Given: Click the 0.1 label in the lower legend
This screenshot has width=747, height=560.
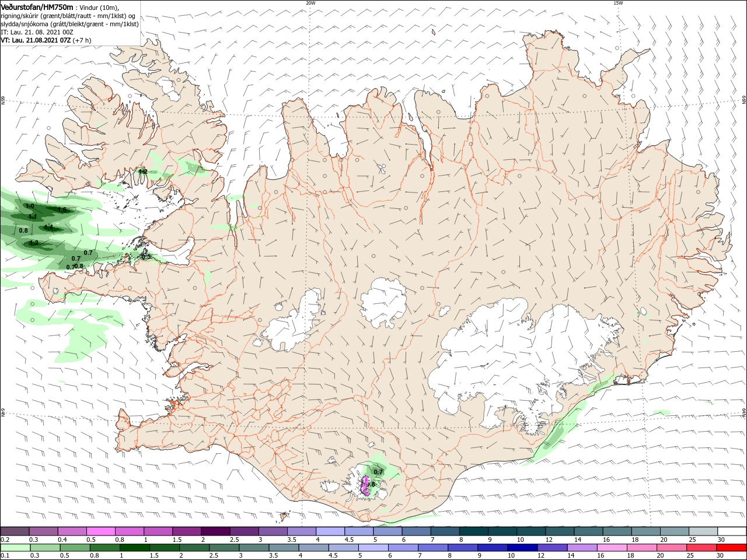Looking at the screenshot, I should pyautogui.click(x=5, y=556).
